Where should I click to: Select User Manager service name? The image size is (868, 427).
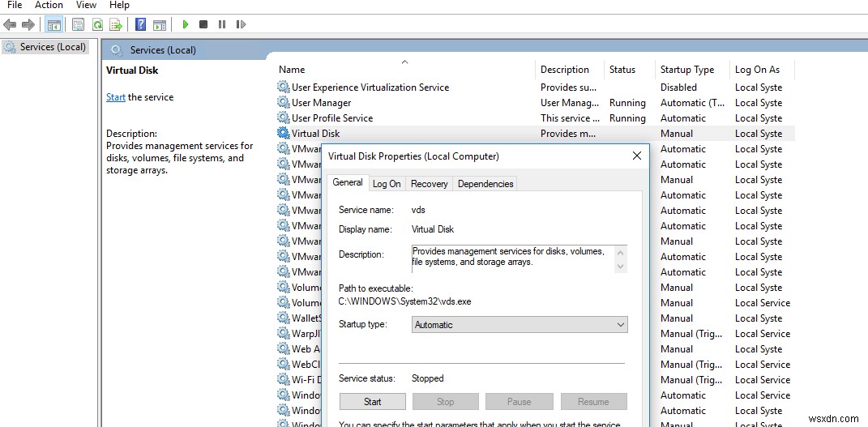(321, 102)
